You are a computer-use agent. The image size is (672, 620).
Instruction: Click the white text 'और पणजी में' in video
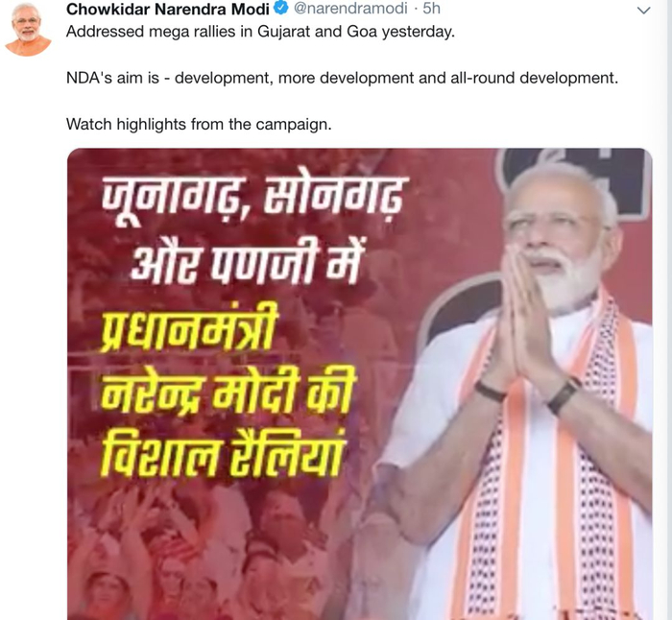coord(248,260)
